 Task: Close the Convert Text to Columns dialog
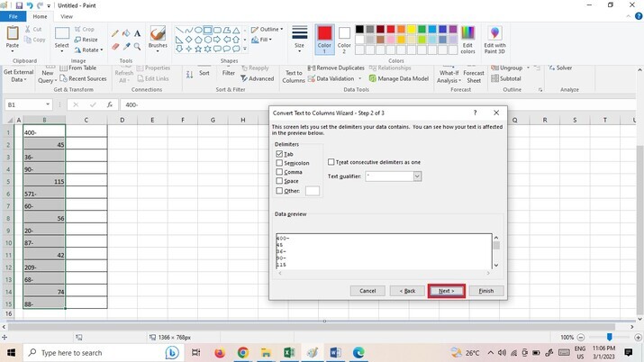coord(496,113)
